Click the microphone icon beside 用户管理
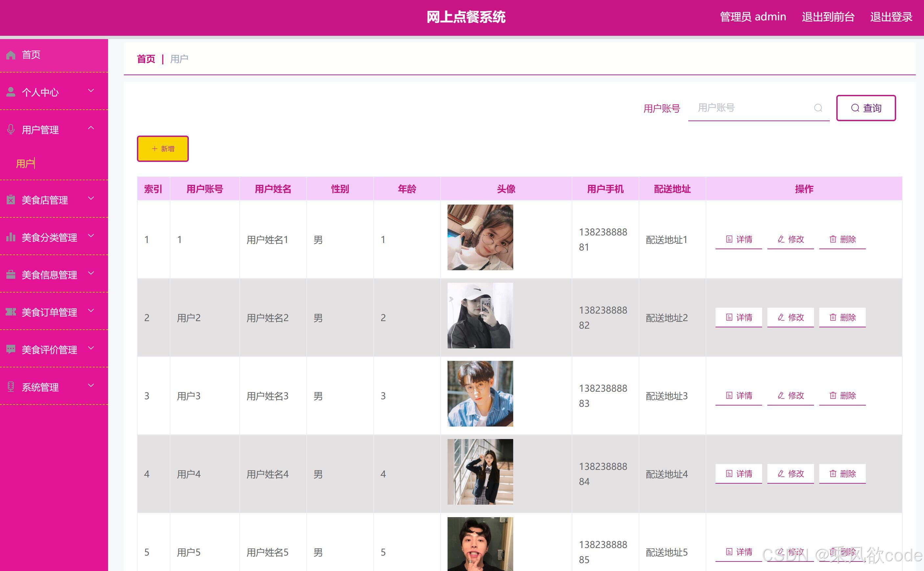The width and height of the screenshot is (924, 571). coord(11,129)
